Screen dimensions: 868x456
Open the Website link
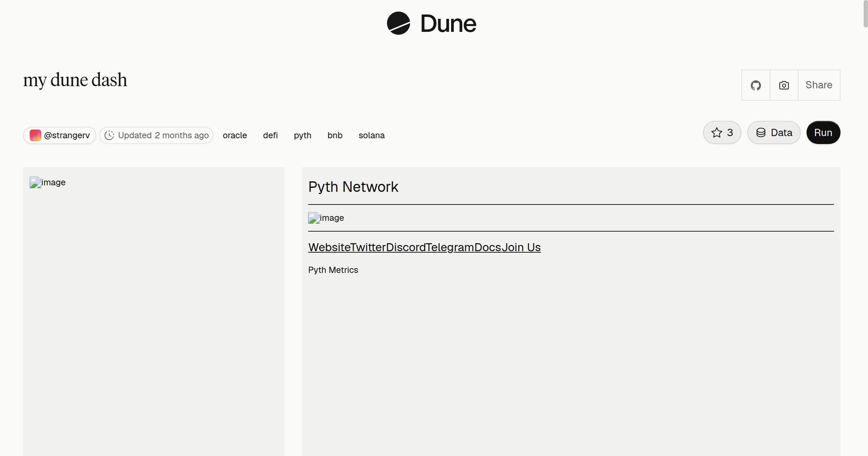point(329,247)
